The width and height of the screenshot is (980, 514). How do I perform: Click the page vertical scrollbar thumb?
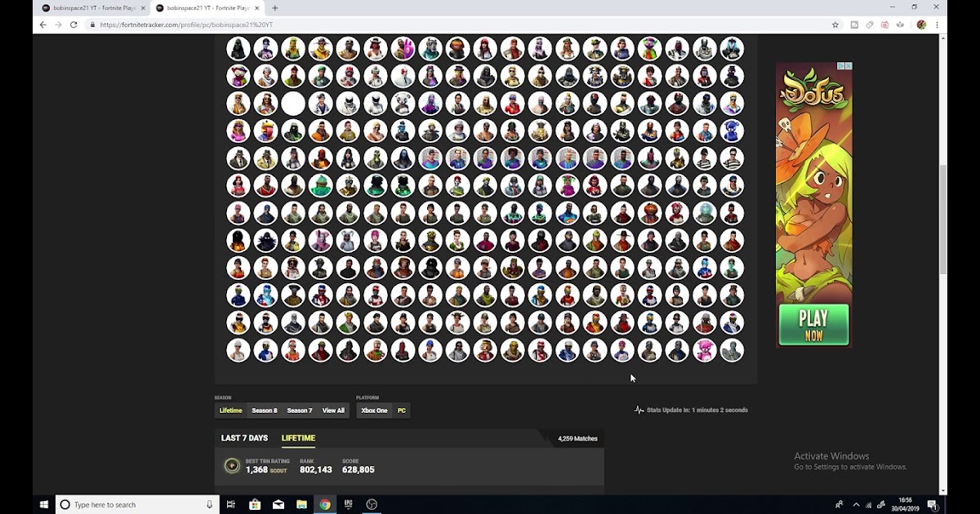943,219
